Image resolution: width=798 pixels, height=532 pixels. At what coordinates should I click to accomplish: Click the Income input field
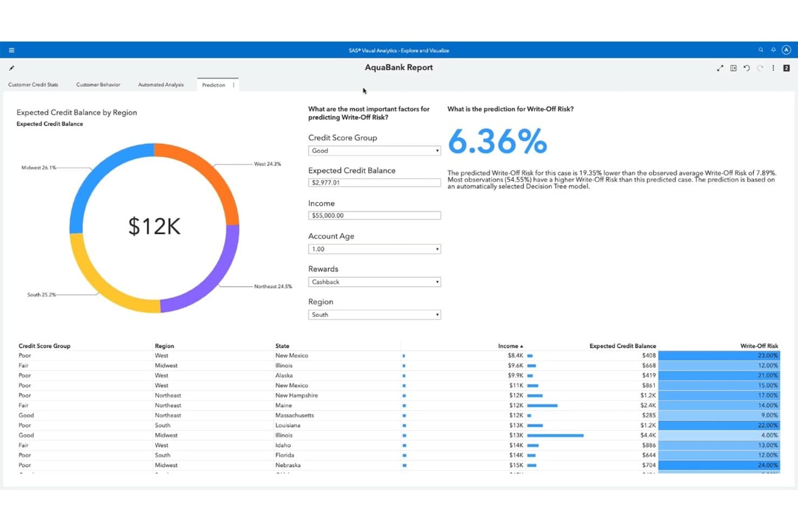(374, 216)
